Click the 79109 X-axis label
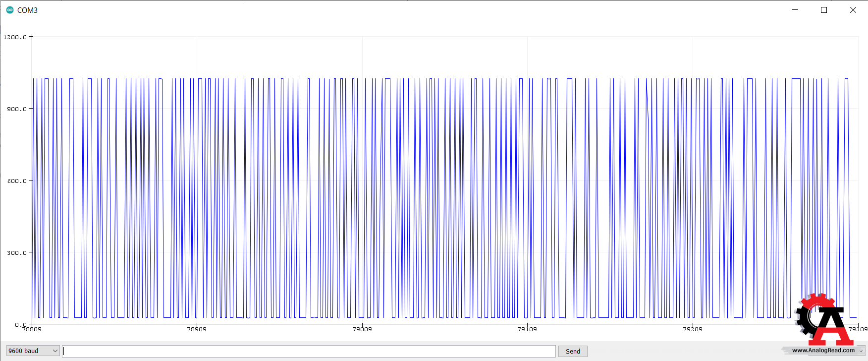 tap(527, 329)
